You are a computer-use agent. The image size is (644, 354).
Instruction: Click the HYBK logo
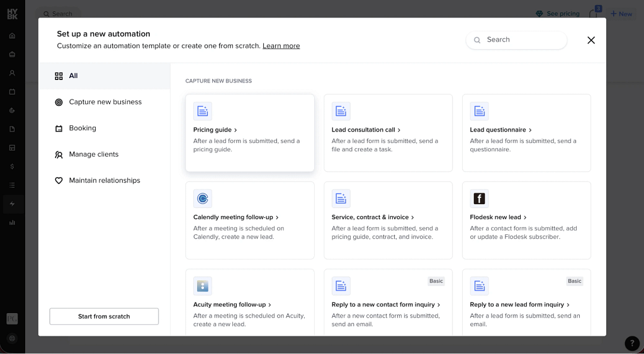pyautogui.click(x=13, y=14)
